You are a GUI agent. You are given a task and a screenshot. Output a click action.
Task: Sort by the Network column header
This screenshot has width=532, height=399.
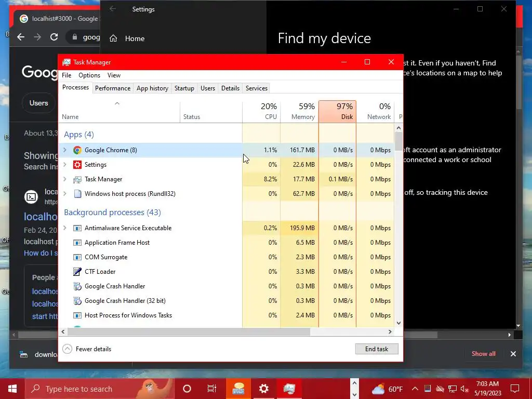point(375,111)
